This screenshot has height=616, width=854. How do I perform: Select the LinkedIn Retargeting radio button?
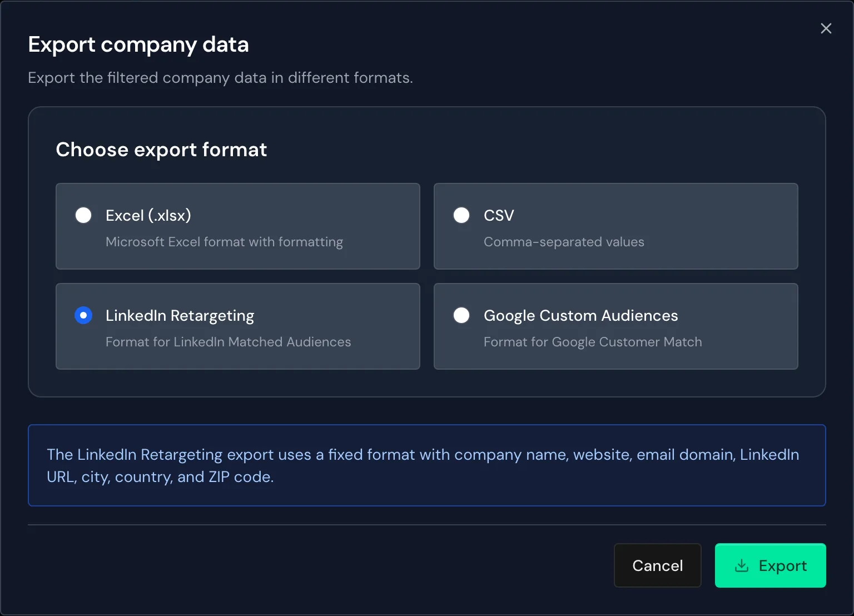pyautogui.click(x=83, y=315)
